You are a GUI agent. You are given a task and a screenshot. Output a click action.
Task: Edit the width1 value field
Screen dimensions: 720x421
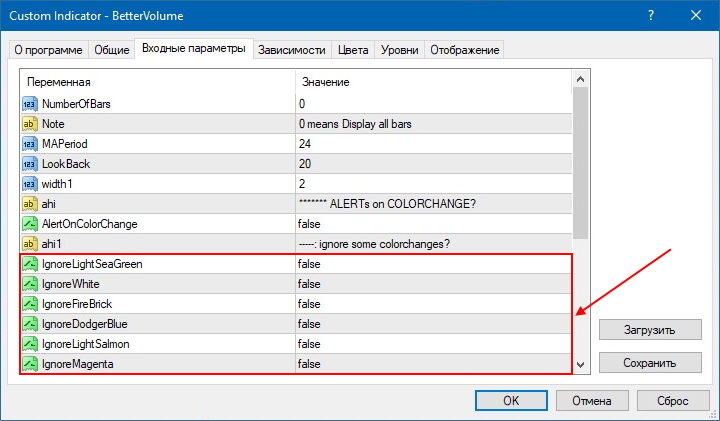tap(430, 184)
